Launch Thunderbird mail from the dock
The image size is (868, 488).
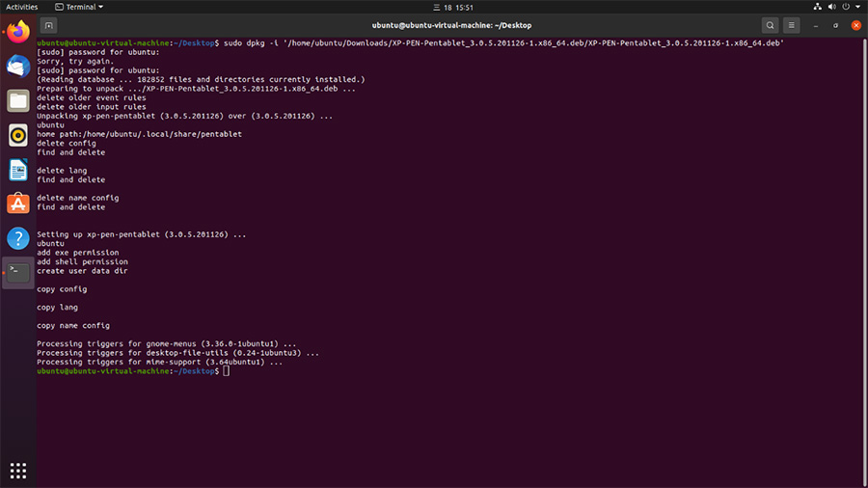(17, 67)
